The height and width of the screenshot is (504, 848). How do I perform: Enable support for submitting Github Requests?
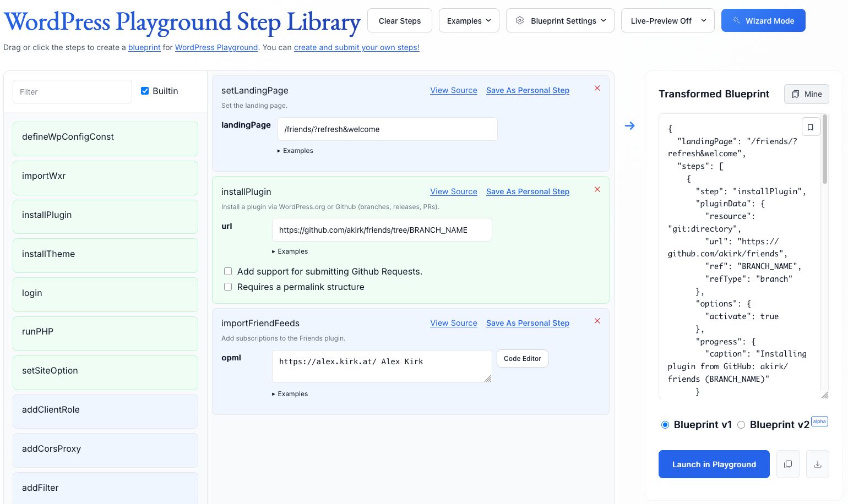(228, 271)
